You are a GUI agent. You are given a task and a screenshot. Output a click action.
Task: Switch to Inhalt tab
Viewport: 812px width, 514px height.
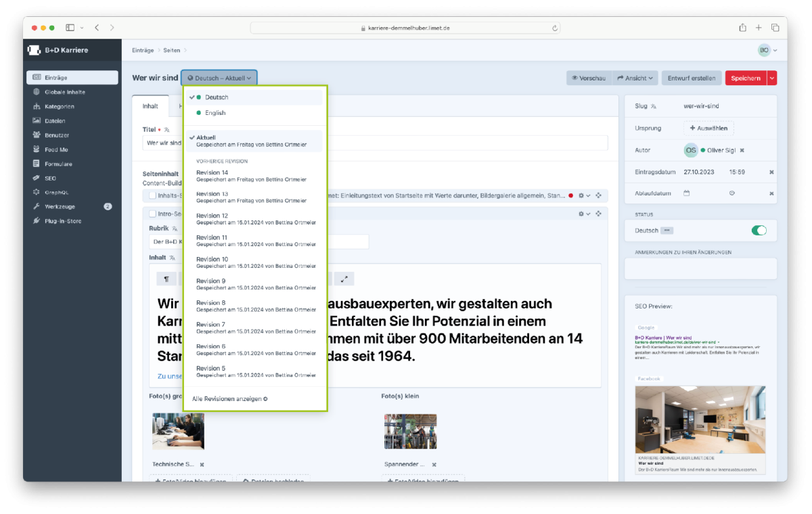pos(150,106)
